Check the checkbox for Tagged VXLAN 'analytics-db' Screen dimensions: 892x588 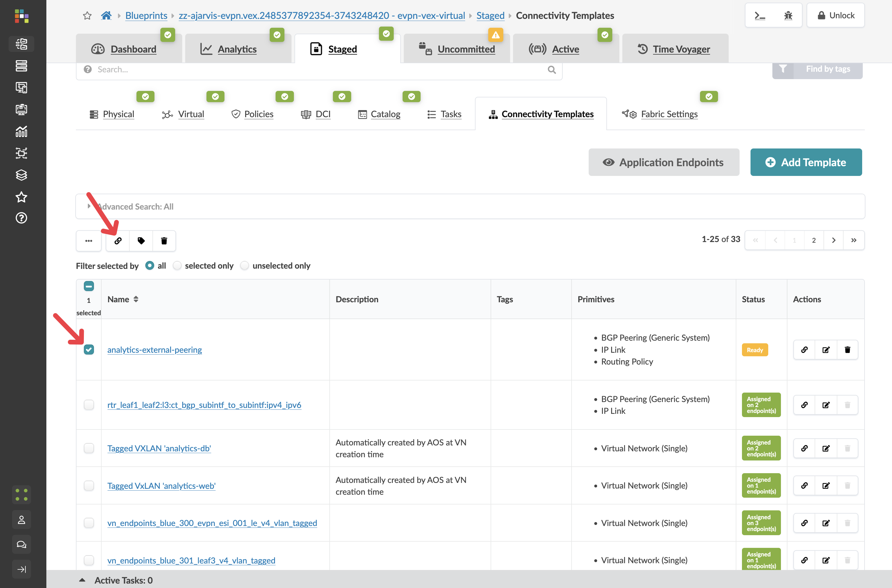(89, 448)
